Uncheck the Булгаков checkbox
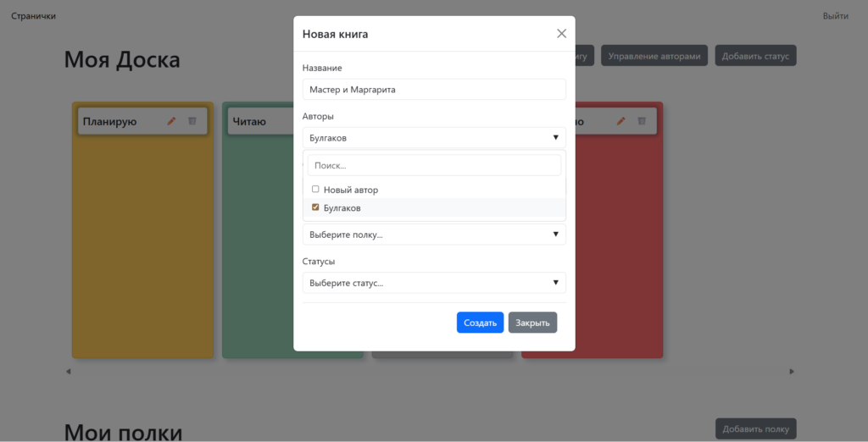Viewport: 868px width, 442px height. click(x=315, y=207)
